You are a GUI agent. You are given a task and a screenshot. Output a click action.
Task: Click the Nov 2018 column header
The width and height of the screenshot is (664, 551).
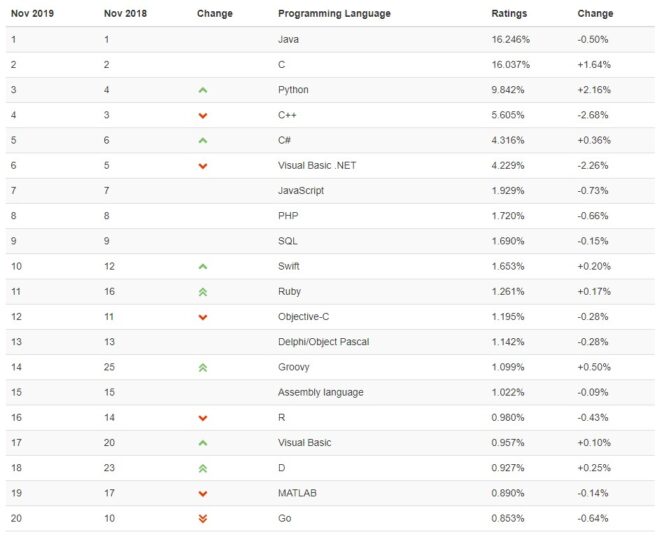[x=126, y=14]
